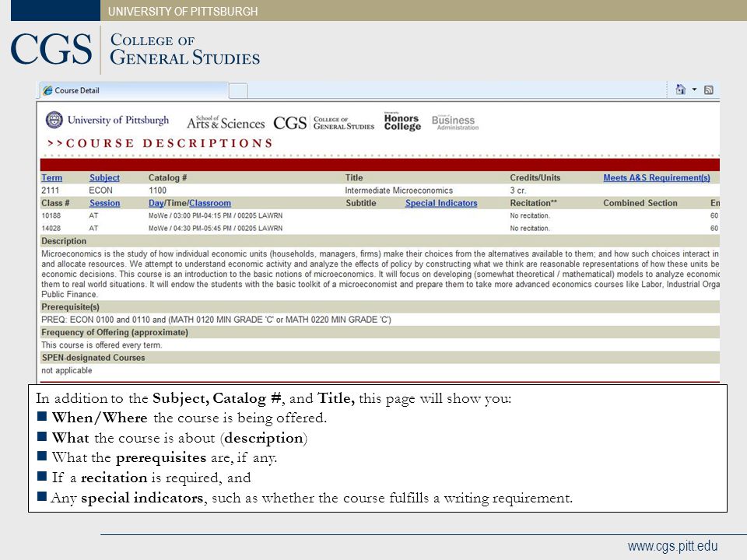Select class number 14028

51,228
